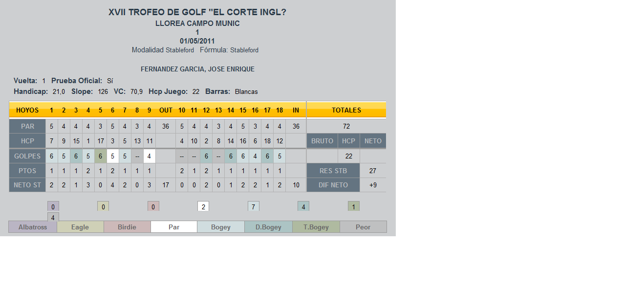Click the T.Bogey legend swatch
The width and height of the screenshot is (644, 292).
pos(316,227)
